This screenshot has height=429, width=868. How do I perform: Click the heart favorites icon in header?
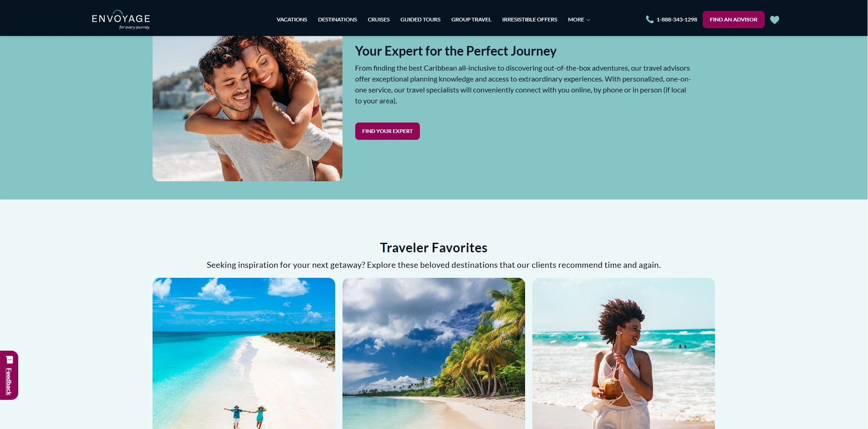(775, 20)
